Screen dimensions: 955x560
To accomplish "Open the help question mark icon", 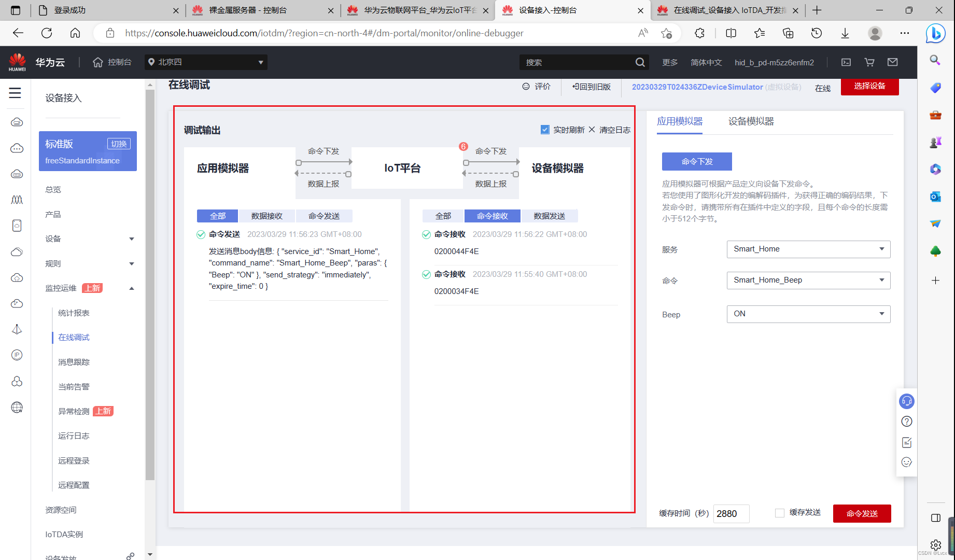I will pos(907,422).
